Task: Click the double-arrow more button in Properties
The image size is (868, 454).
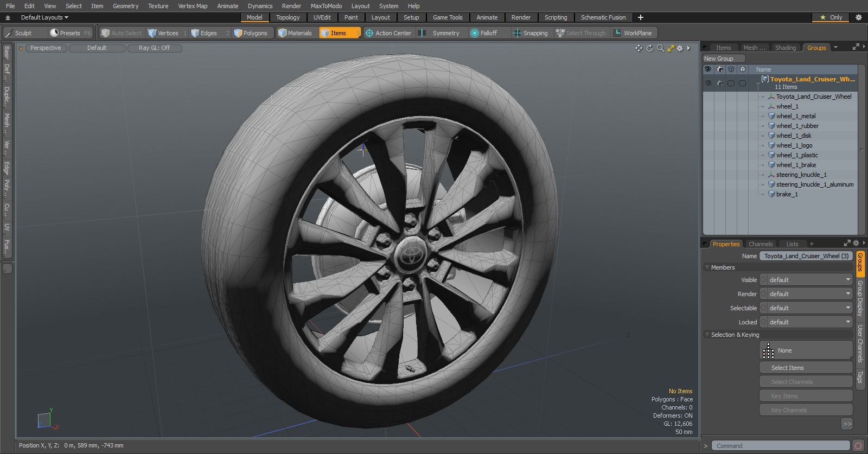Action: tap(847, 424)
